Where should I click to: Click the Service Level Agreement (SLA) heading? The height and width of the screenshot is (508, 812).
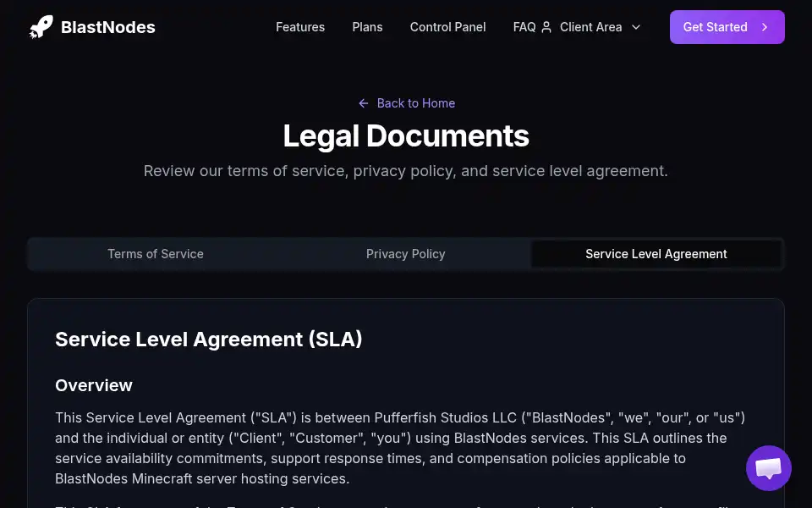209,340
